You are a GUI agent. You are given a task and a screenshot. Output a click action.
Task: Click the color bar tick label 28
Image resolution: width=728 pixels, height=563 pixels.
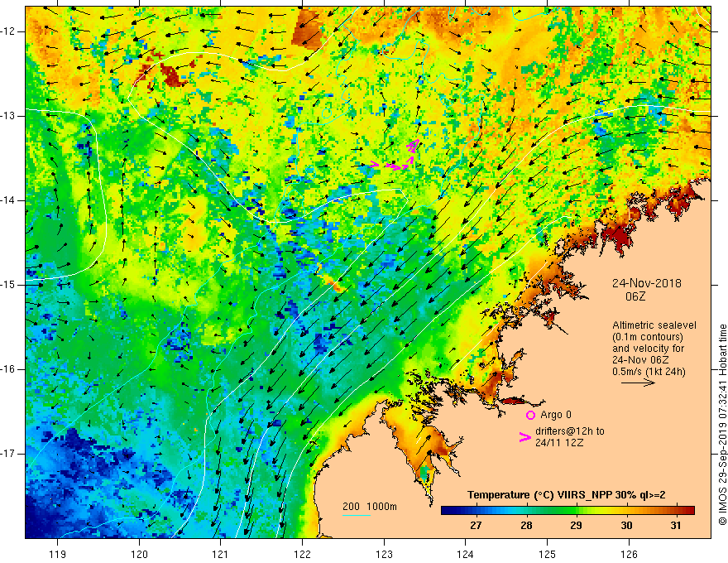[x=526, y=526]
